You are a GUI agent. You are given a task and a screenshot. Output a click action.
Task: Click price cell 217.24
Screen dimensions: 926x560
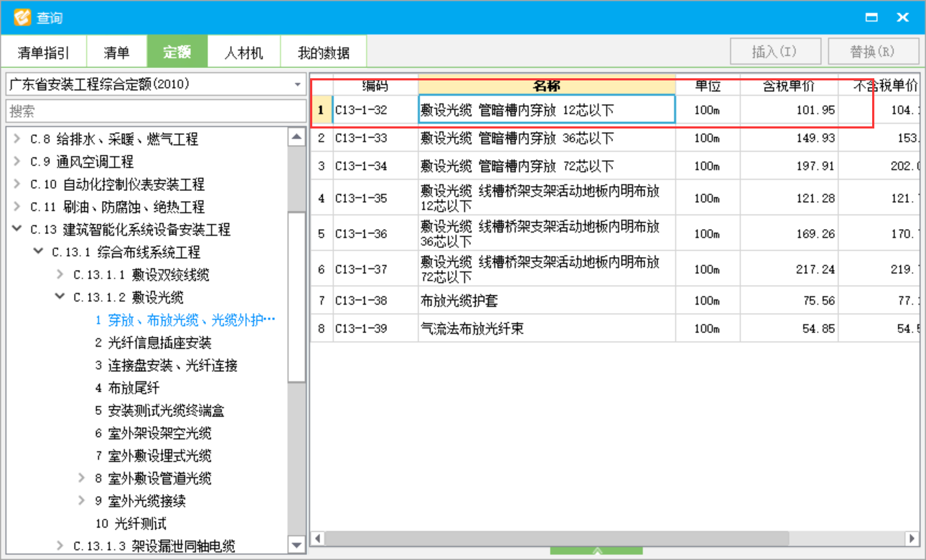(789, 269)
